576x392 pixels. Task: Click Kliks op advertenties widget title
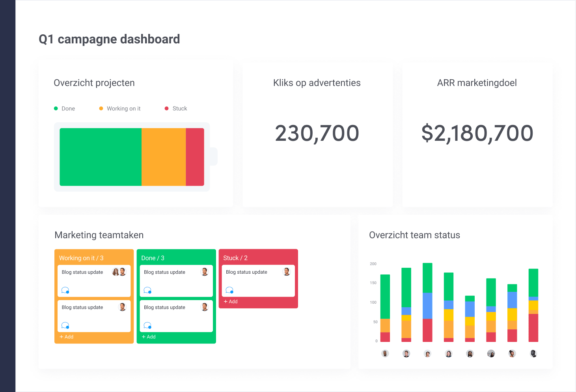317,83
